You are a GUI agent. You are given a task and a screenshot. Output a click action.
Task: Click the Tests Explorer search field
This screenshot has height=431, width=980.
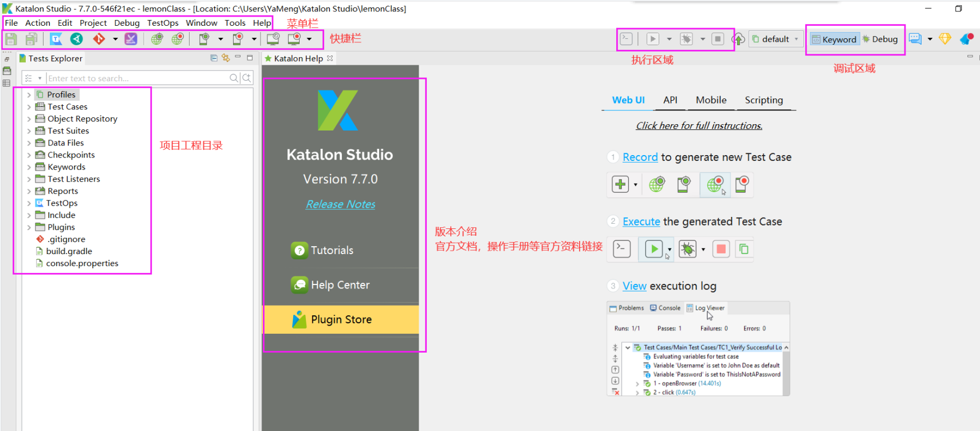[136, 78]
